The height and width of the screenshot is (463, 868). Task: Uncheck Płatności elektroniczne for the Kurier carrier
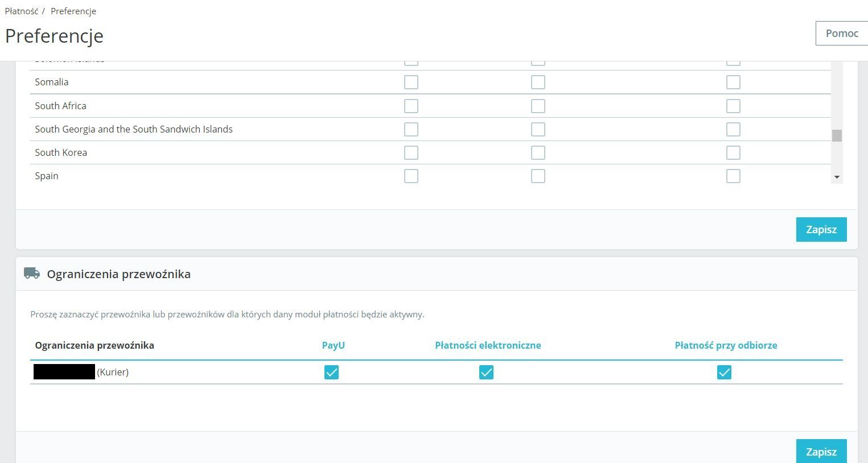tap(486, 373)
